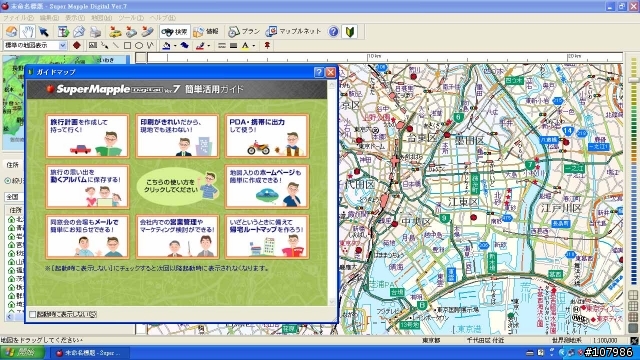The width and height of the screenshot is (640, 360).
Task: Open the 地図 menu
Action: point(101,18)
